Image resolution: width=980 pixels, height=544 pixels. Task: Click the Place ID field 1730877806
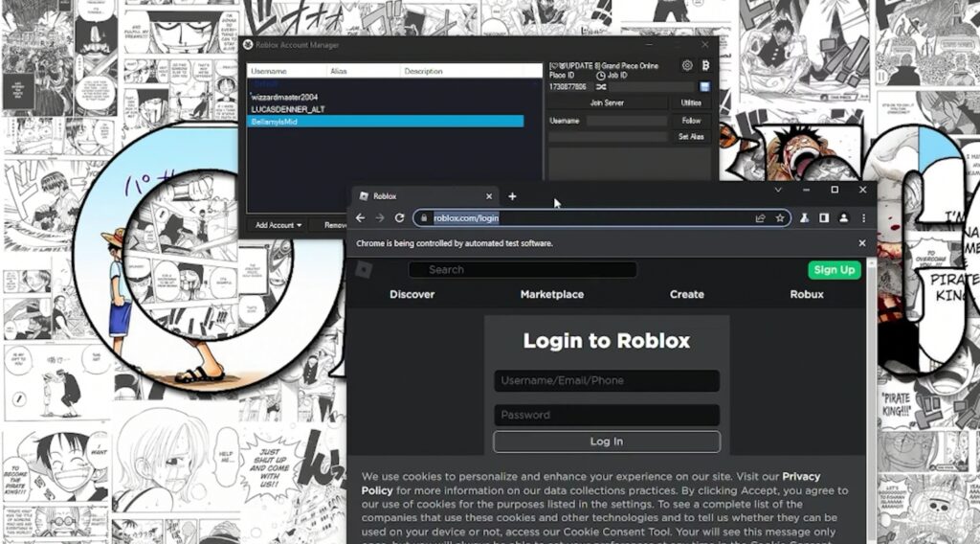[570, 87]
